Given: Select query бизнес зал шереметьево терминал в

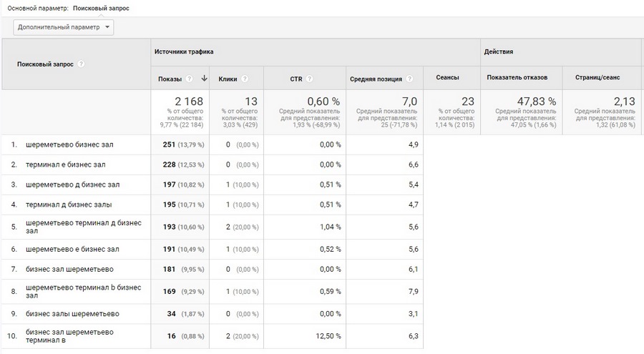Looking at the screenshot, I should 69,336.
